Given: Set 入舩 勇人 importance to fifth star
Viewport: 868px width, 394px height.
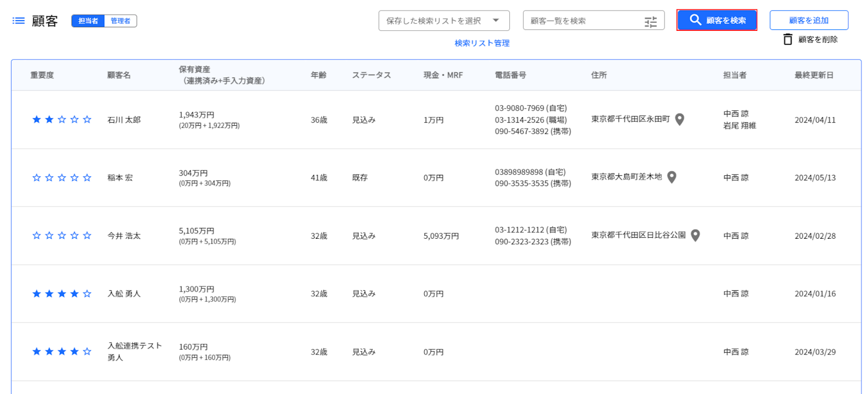Looking at the screenshot, I should (87, 294).
